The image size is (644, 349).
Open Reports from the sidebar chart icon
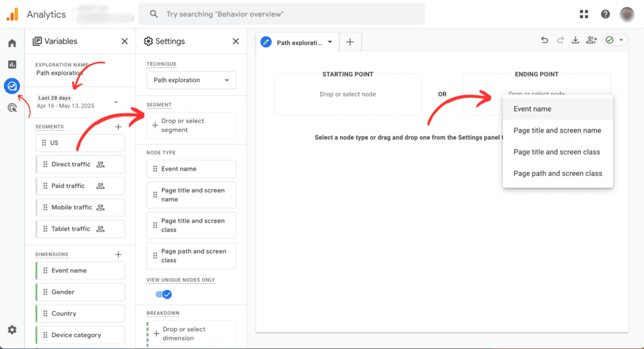coord(12,64)
